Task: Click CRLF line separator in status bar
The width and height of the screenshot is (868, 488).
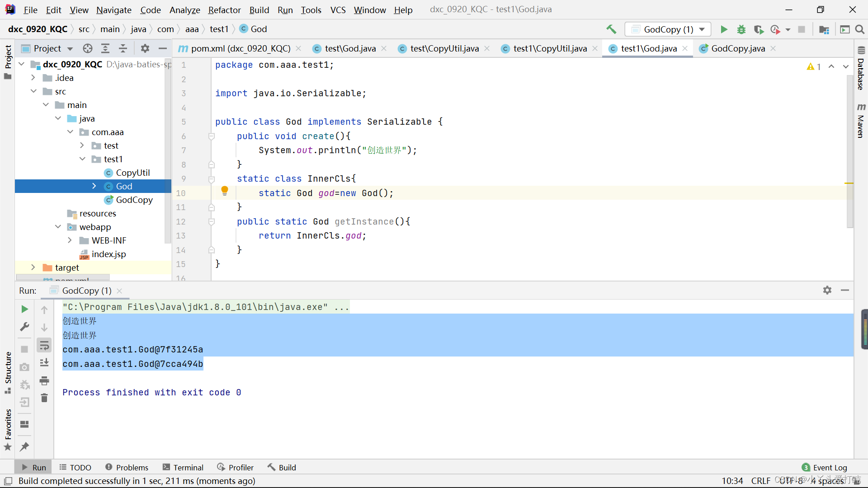Action: pos(761,481)
